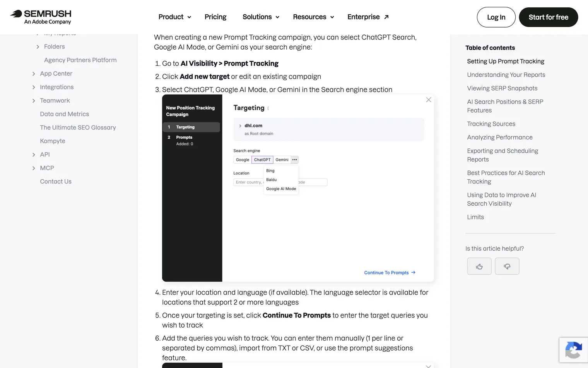Open the Product dropdown menu
Image resolution: width=588 pixels, height=368 pixels.
pyautogui.click(x=175, y=17)
